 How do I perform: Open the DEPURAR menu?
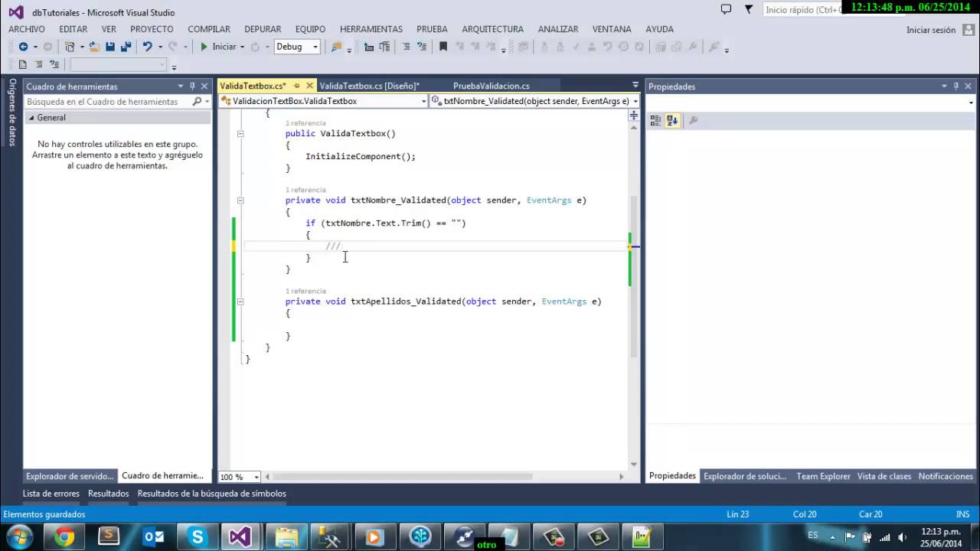[x=263, y=29]
